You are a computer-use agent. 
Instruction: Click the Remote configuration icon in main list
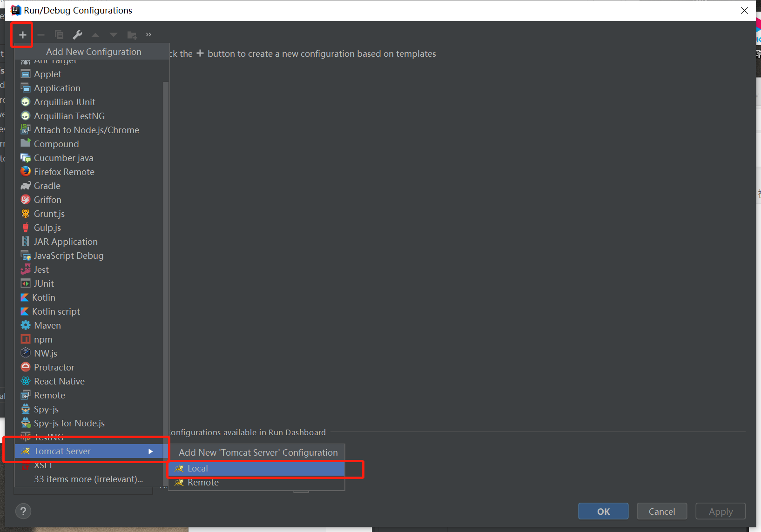coord(26,395)
